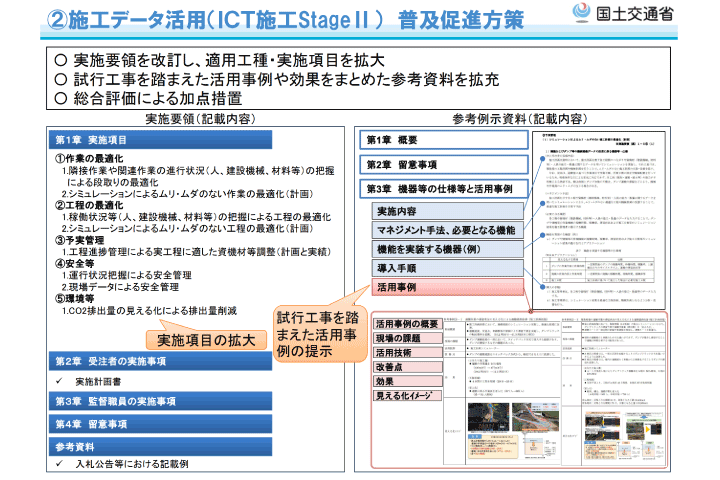Click the checkmark beside 入札公告等における記載例

pyautogui.click(x=59, y=464)
